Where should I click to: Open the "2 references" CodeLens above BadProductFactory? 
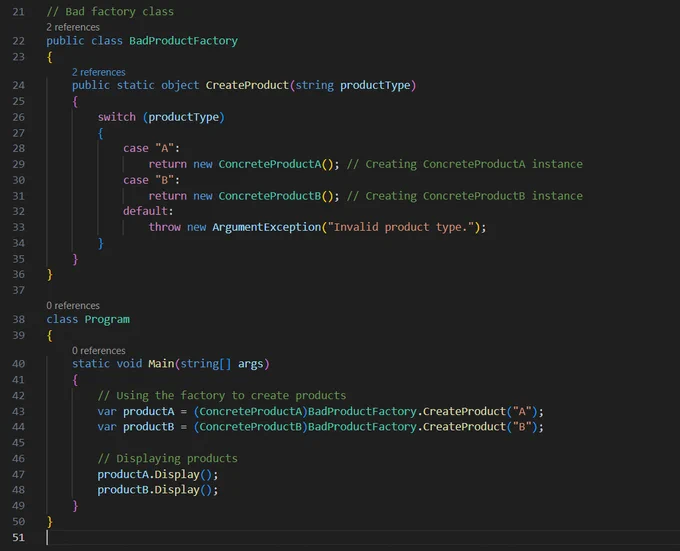73,27
